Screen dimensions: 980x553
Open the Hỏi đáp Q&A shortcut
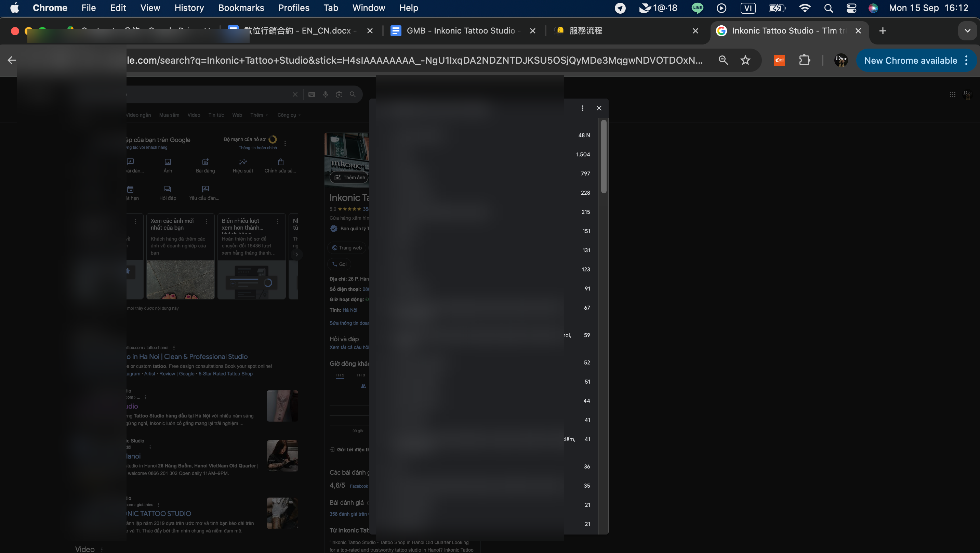coord(168,193)
